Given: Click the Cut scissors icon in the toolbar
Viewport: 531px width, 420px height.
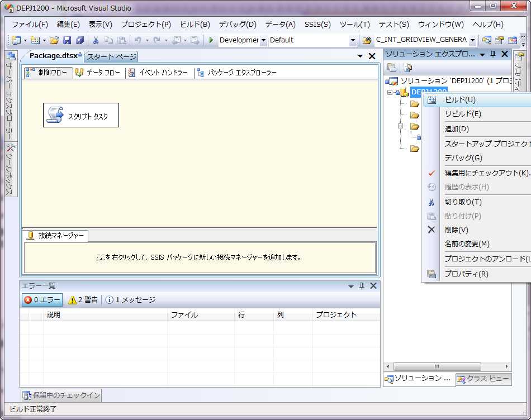Looking at the screenshot, I should 96,40.
